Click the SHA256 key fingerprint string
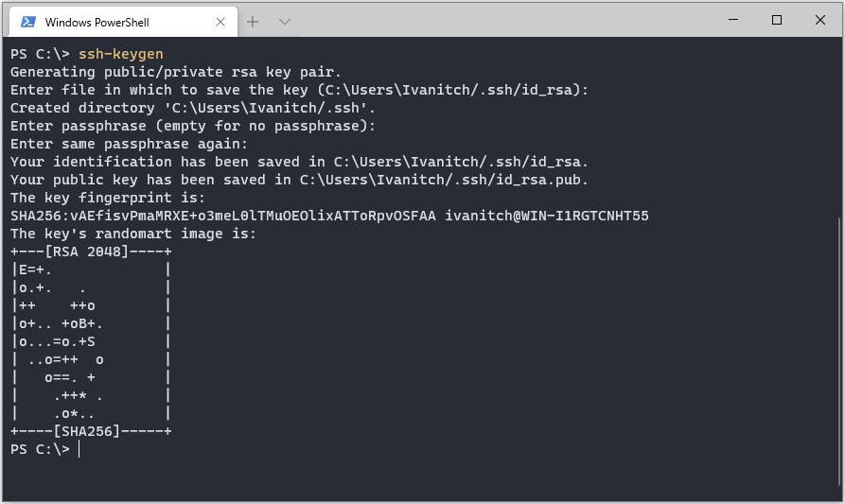This screenshot has width=845, height=504. pos(223,216)
